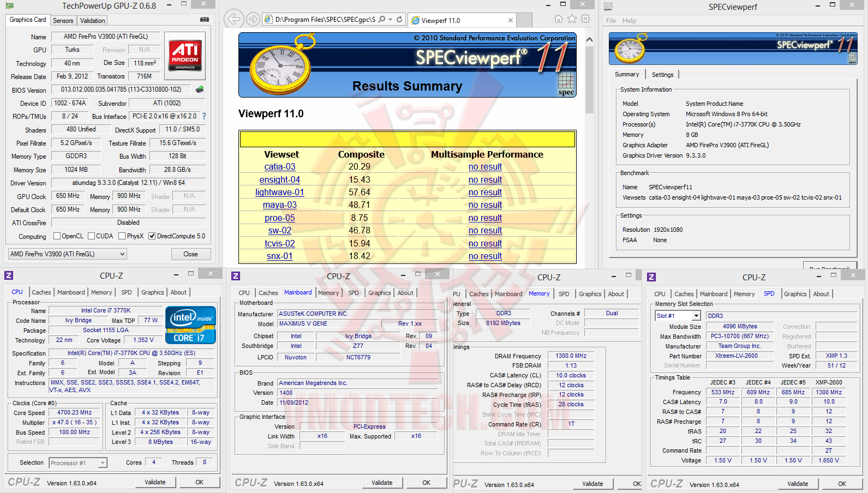The height and width of the screenshot is (493, 868).
Task: Click the GPU-Z title bar app icon
Action: point(9,6)
